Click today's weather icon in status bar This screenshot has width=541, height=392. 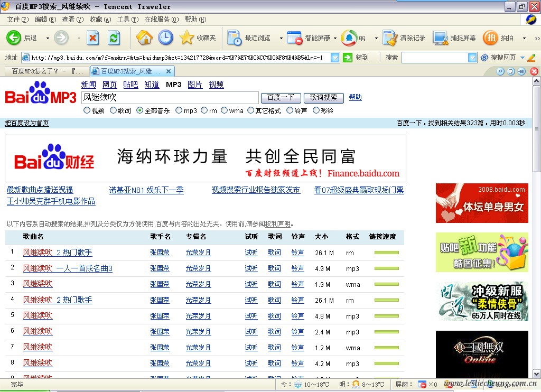pos(297,385)
